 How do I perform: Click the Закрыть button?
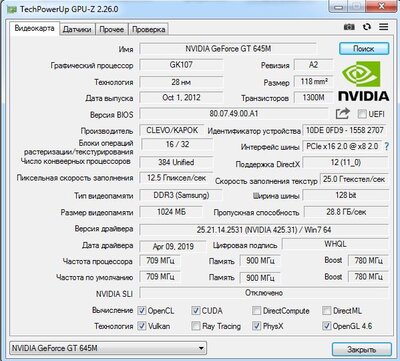click(x=362, y=350)
